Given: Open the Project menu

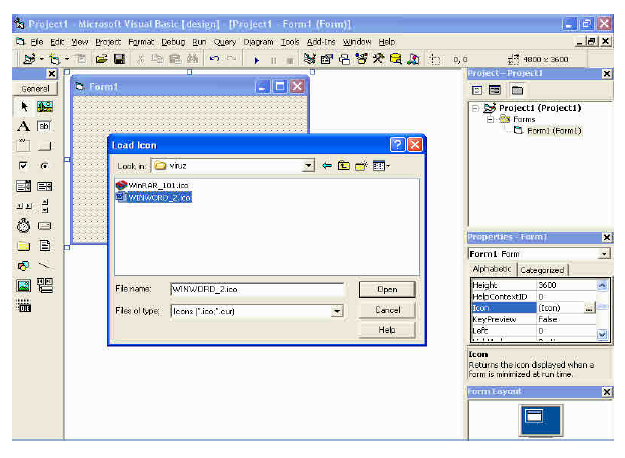Looking at the screenshot, I should [x=108, y=42].
